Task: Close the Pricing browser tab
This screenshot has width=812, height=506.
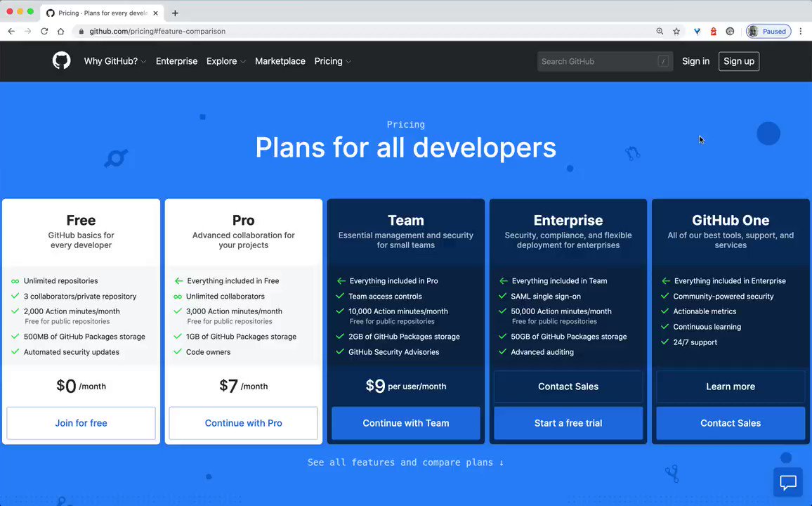Action: 155,13
